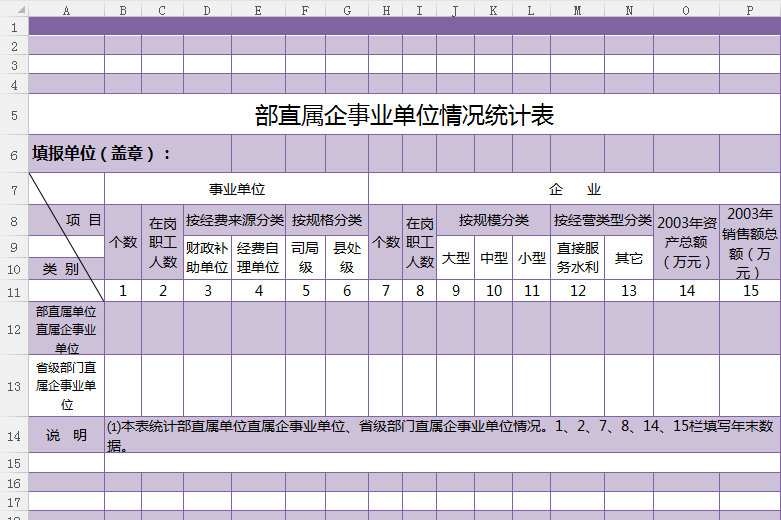Select the 直接服务水利 header cell
This screenshot has width=781, height=520.
tap(577, 257)
